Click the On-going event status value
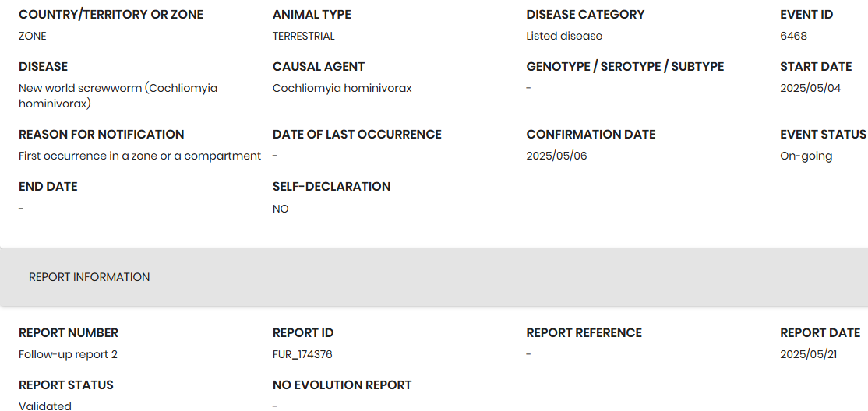 click(806, 156)
